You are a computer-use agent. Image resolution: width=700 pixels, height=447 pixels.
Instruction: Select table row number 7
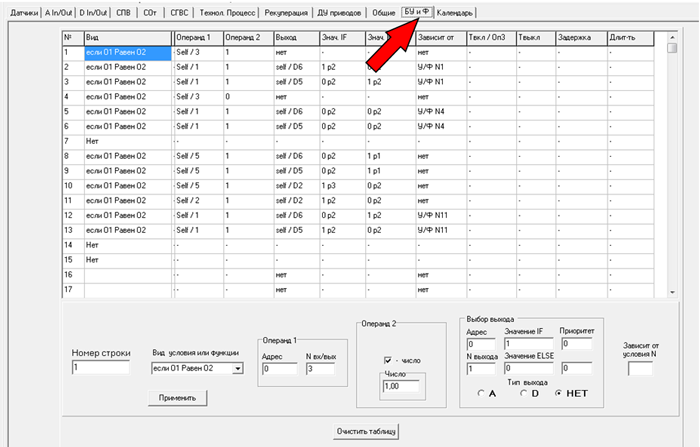pyautogui.click(x=70, y=141)
